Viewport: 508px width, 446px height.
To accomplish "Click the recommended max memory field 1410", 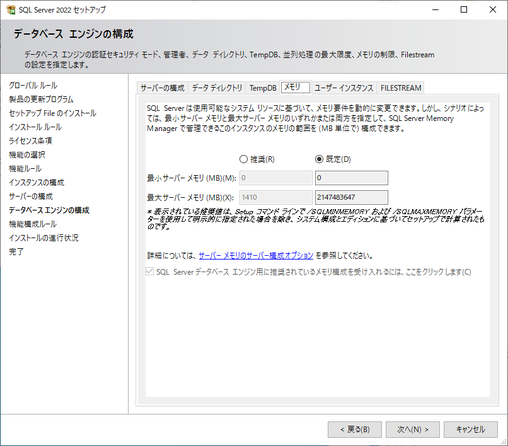I will tap(276, 197).
